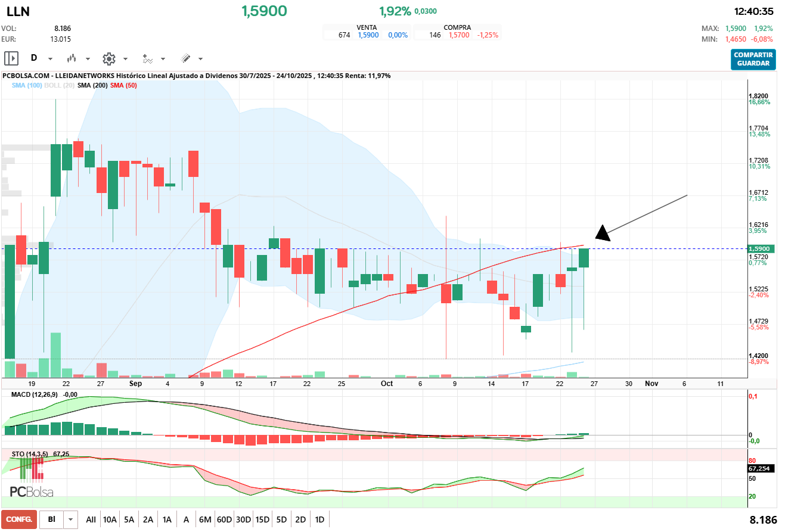This screenshot has width=785, height=532.
Task: Click the VENTA price 1,5900
Action: pyautogui.click(x=368, y=35)
